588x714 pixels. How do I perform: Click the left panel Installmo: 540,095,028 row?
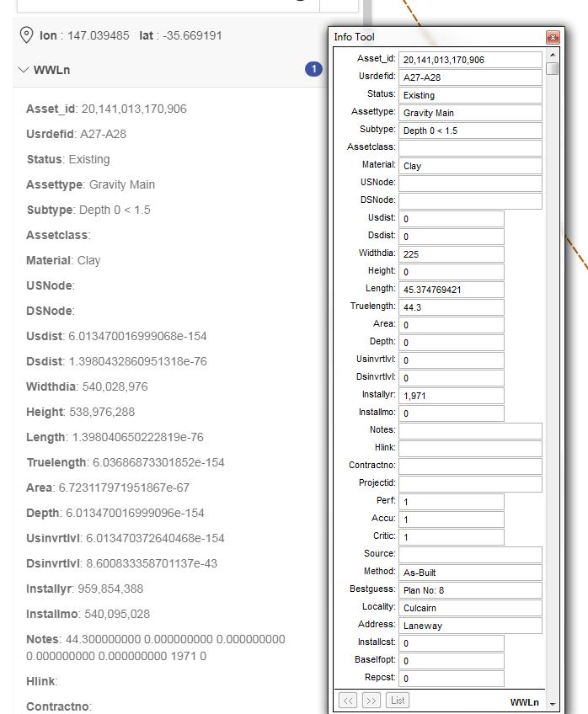pos(88,614)
